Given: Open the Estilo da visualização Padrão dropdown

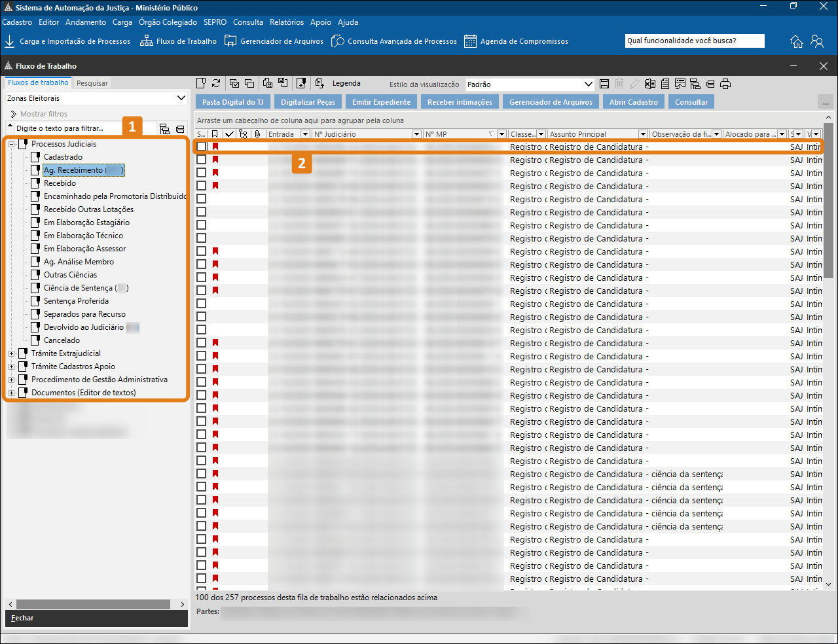Looking at the screenshot, I should (588, 84).
